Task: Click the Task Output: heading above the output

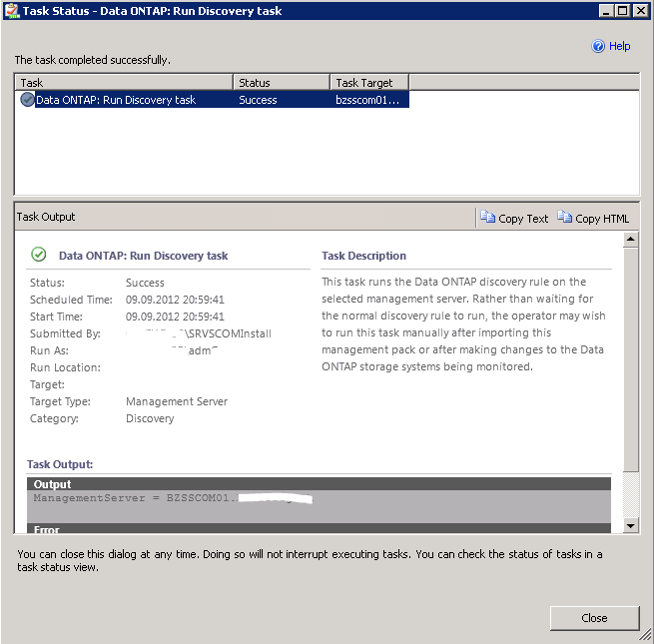Action: (x=60, y=464)
